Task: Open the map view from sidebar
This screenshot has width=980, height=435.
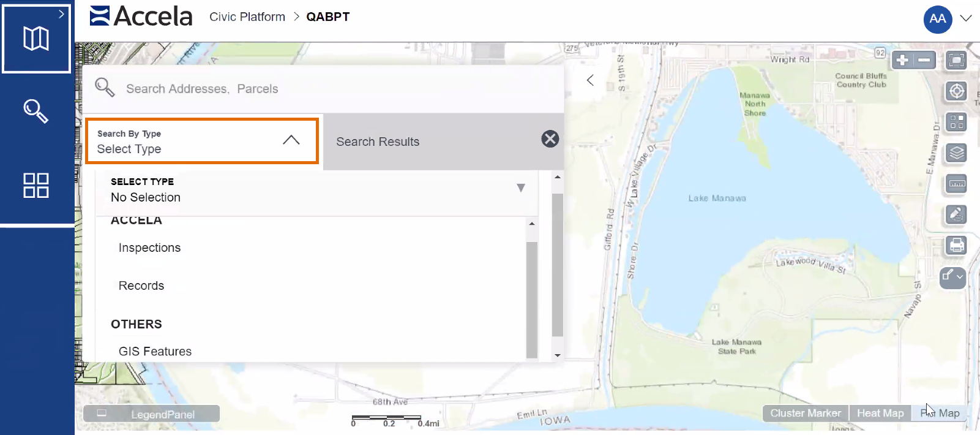Action: [x=36, y=39]
